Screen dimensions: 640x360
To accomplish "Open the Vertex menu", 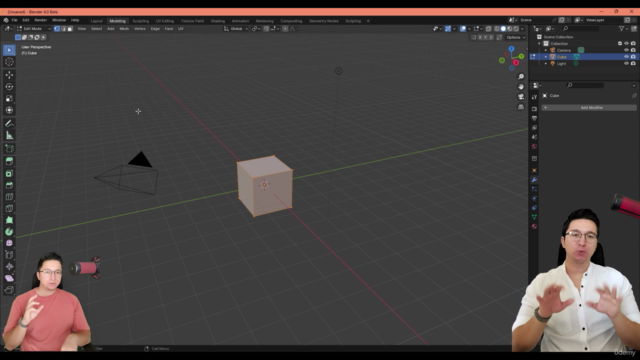I will [140, 29].
